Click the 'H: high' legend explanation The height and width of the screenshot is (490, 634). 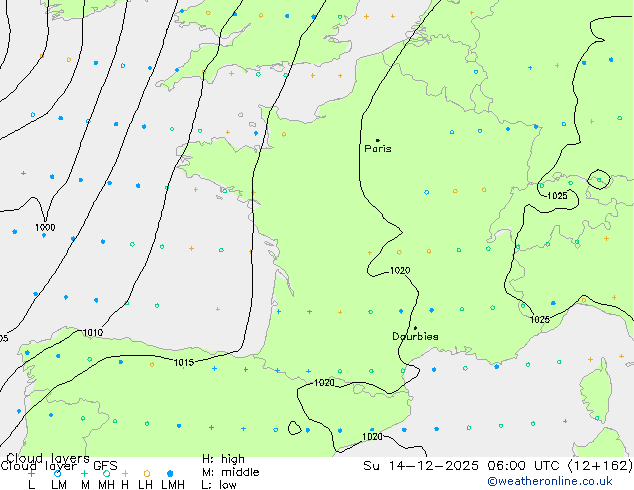pyautogui.click(x=223, y=459)
